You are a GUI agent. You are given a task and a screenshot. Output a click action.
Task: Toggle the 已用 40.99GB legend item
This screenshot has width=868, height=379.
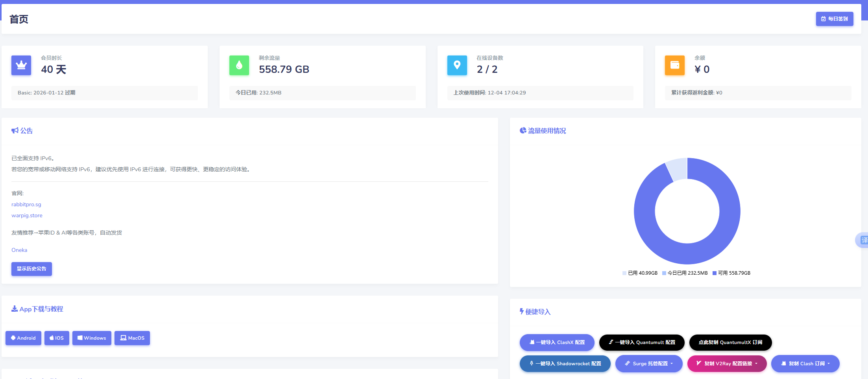[640, 273]
